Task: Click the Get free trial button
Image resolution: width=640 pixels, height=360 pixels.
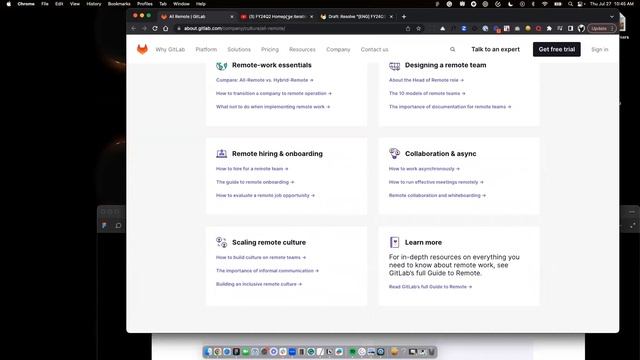Action: click(x=557, y=49)
